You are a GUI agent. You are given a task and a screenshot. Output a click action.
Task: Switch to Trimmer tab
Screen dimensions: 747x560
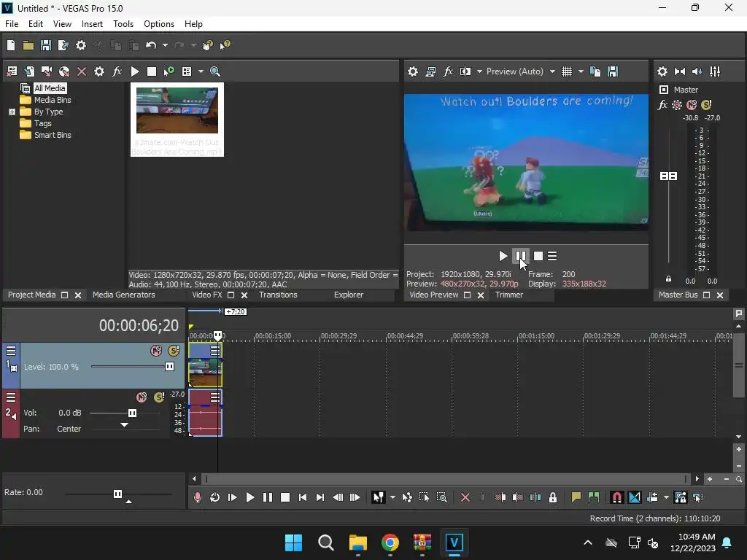[x=508, y=295]
